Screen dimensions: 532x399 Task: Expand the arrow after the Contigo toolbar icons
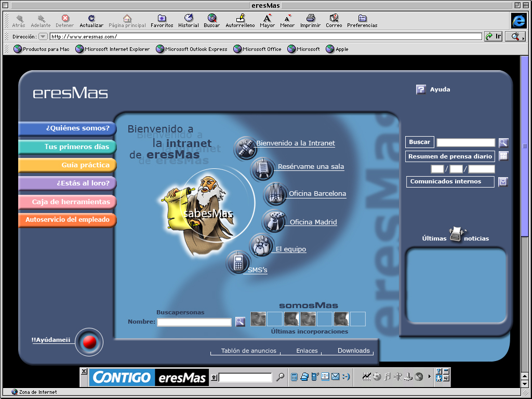point(429,377)
